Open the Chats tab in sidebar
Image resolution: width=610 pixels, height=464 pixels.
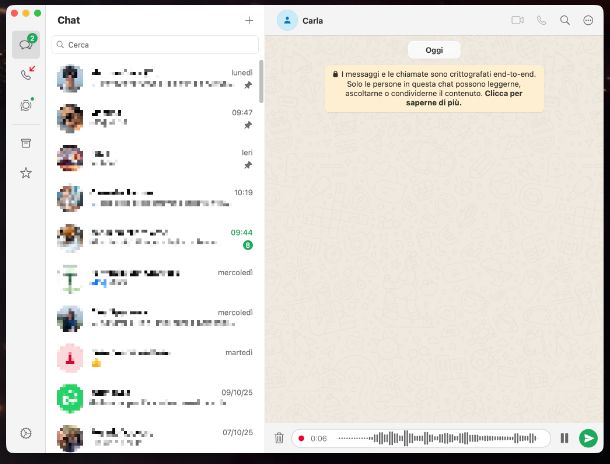click(x=26, y=44)
